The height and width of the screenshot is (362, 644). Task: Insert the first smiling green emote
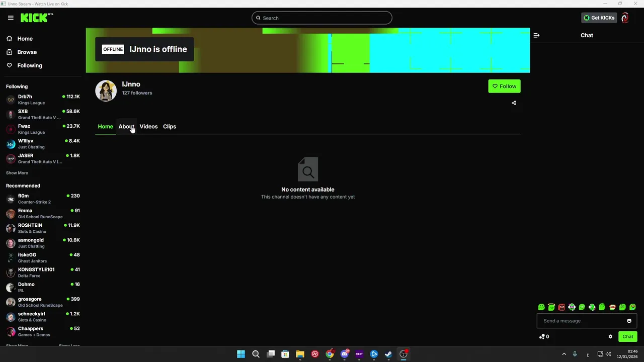pos(541,307)
